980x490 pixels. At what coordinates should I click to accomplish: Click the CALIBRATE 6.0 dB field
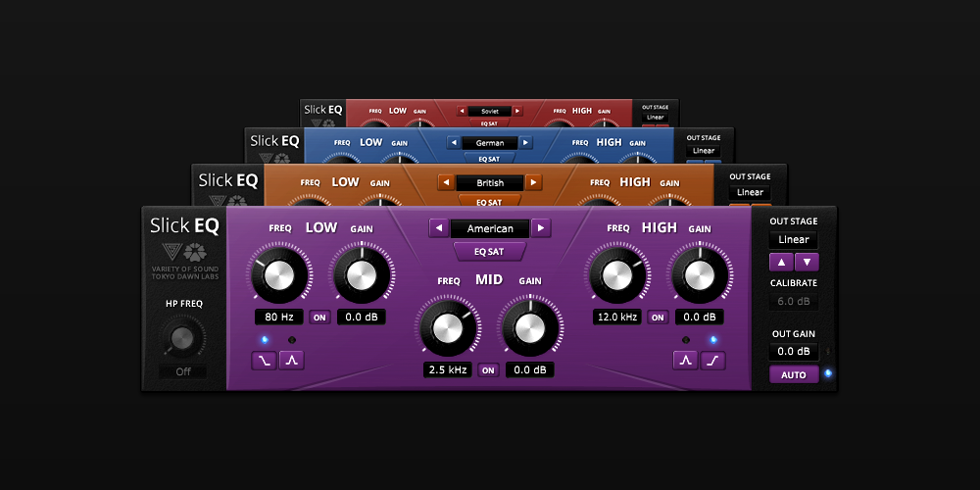(x=794, y=301)
